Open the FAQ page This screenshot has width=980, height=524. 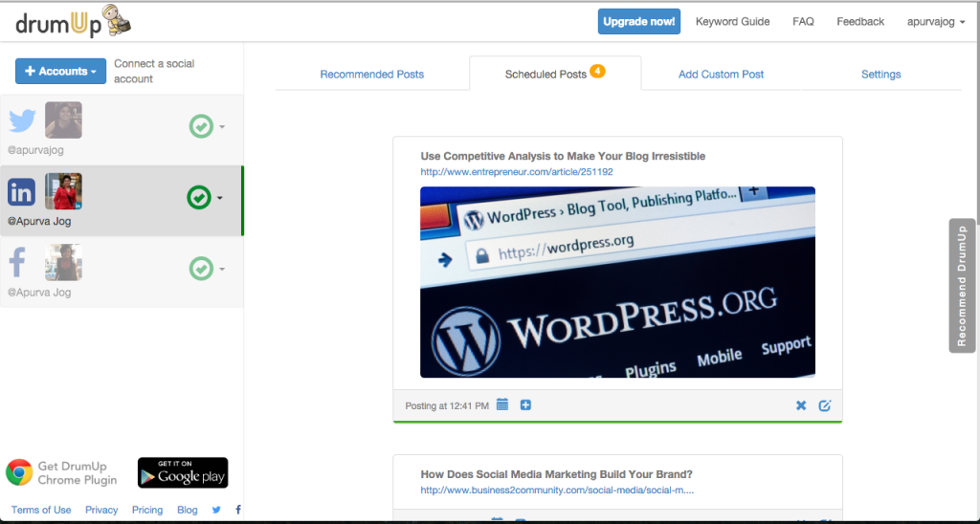[x=803, y=21]
